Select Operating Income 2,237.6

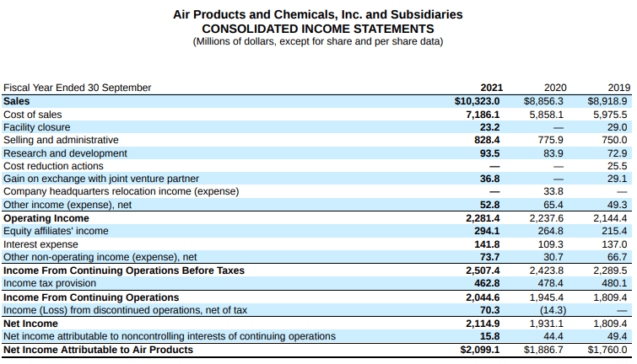click(547, 218)
